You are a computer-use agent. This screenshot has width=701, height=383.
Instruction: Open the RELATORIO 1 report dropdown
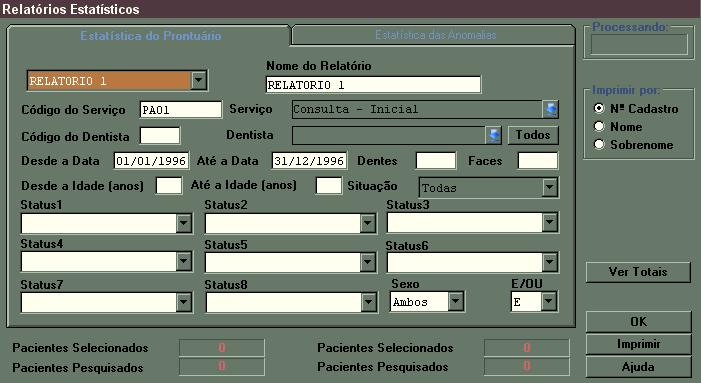click(198, 81)
